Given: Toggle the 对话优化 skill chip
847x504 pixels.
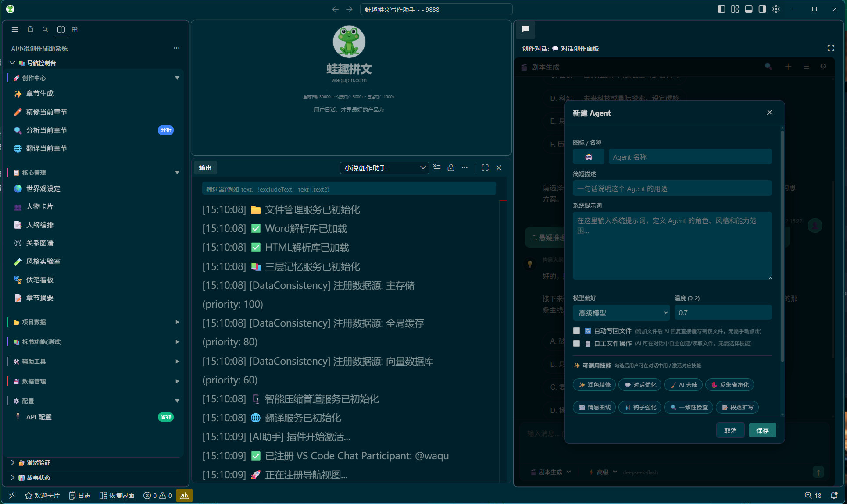Looking at the screenshot, I should [x=640, y=385].
